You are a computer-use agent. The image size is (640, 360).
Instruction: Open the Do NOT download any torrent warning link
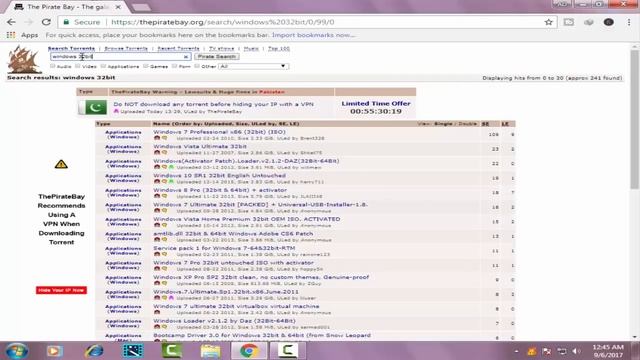[x=213, y=104]
